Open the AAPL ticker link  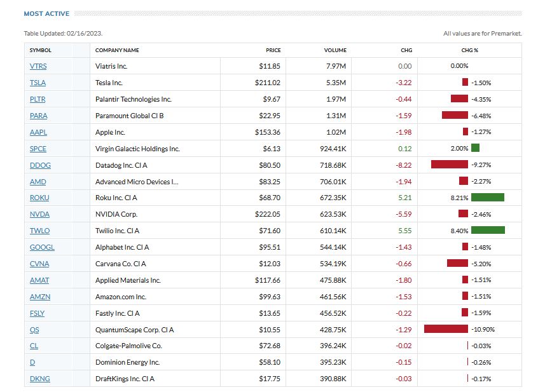(39, 132)
